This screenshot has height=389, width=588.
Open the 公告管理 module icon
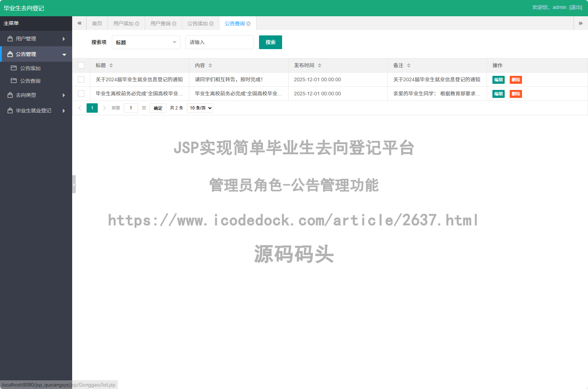coord(10,54)
